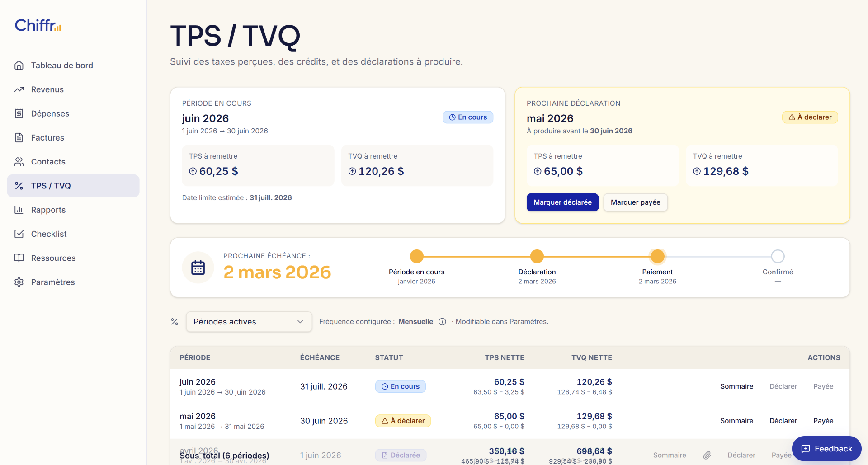The image size is (868, 465).
Task: Click info icon next to Mensuelle
Action: [443, 322]
